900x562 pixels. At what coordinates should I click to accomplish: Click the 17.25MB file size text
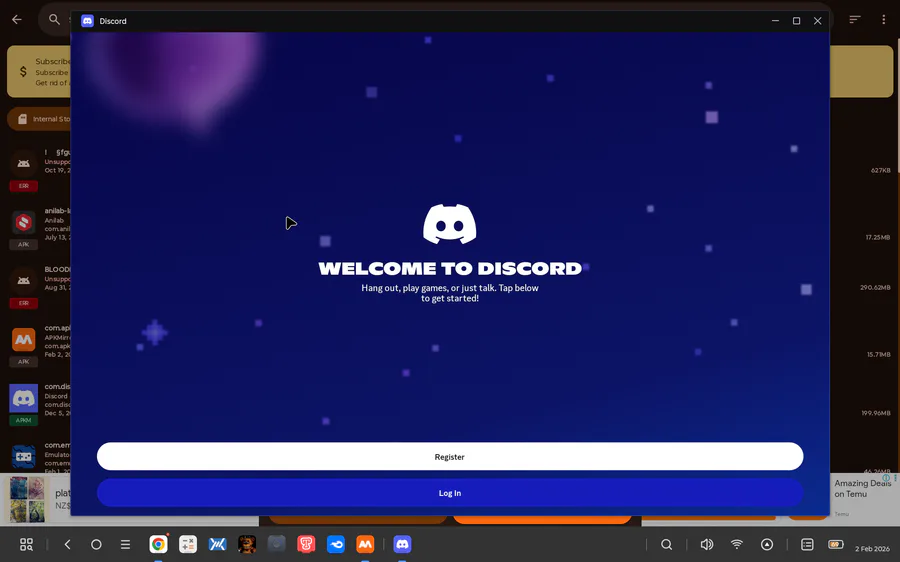878,237
